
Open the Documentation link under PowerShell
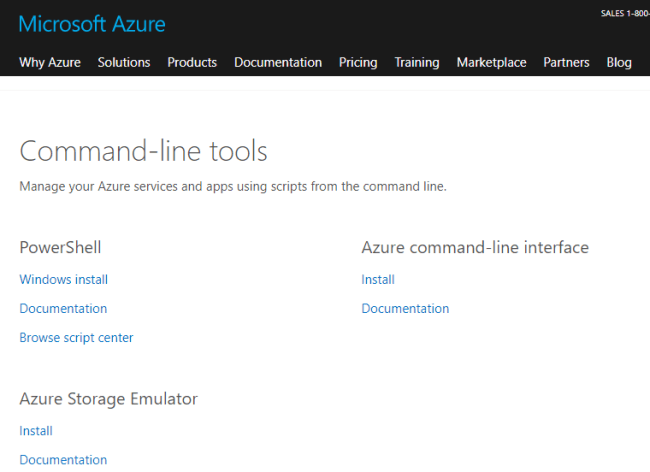pyautogui.click(x=63, y=309)
